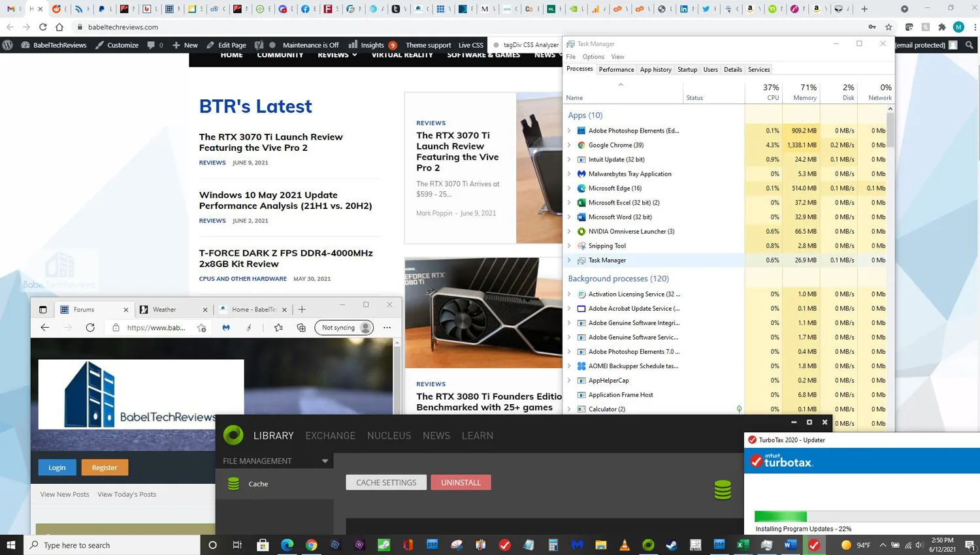Open comments bubble in WordPress admin bar
Screen dimensions: 980x555
point(155,45)
